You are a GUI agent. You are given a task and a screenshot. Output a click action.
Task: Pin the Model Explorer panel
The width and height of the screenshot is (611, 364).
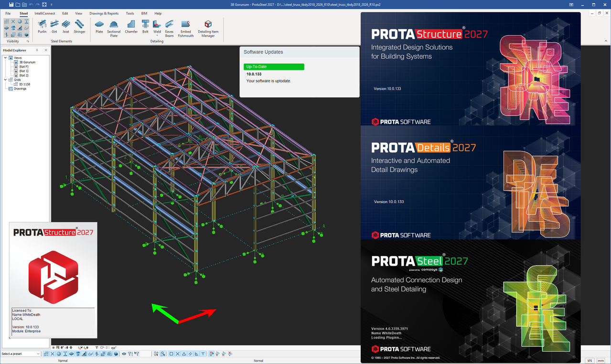(x=37, y=50)
